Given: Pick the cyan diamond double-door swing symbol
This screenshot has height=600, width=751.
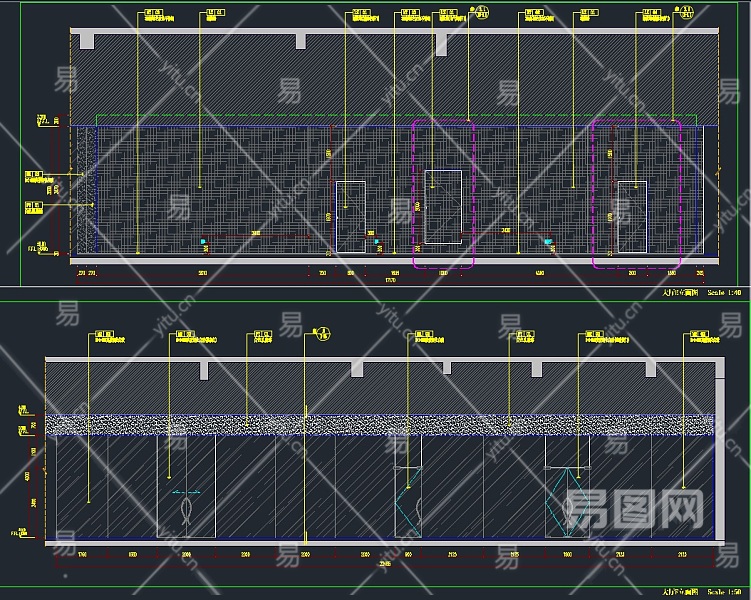Looking at the screenshot, I should tap(568, 502).
